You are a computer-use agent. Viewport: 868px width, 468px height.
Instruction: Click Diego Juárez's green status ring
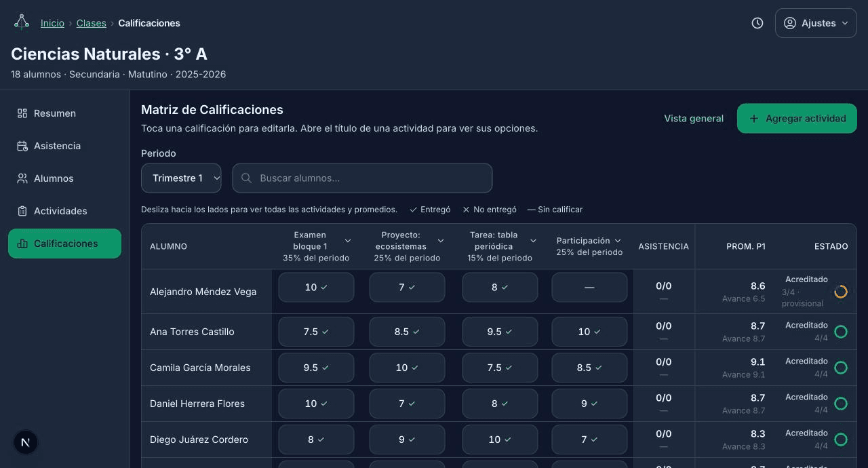coord(841,440)
